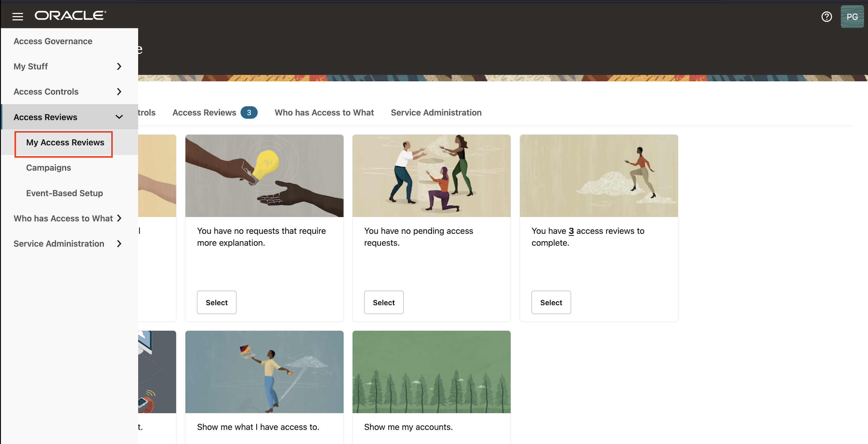
Task: Click the underlined 3 access reviews link
Action: [x=571, y=231]
